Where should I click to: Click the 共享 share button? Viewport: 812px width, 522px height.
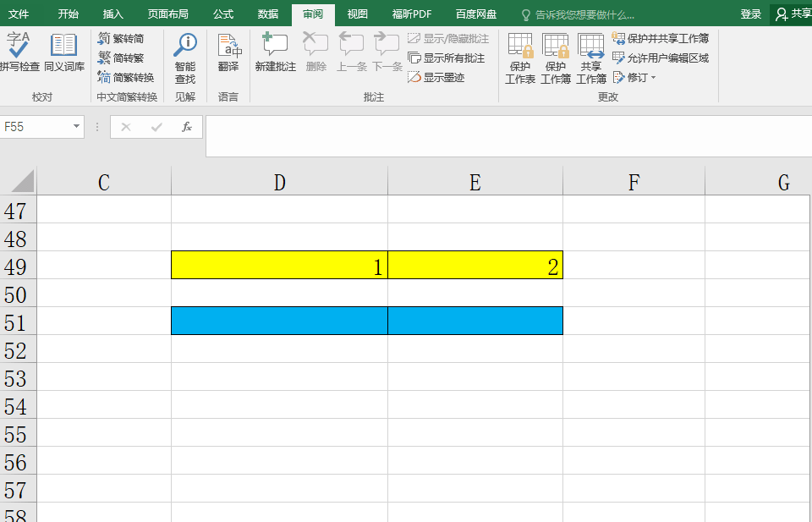tap(793, 14)
